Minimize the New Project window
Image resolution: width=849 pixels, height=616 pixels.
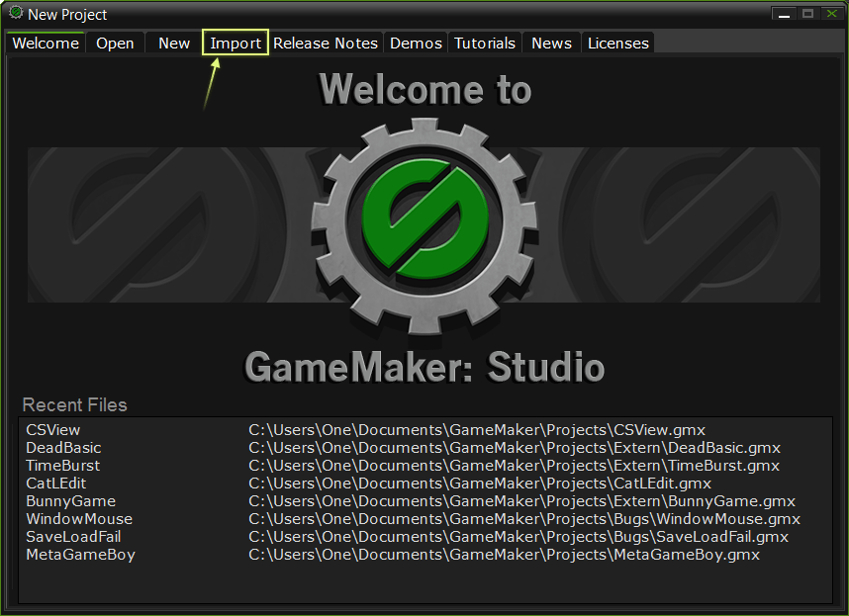point(784,14)
